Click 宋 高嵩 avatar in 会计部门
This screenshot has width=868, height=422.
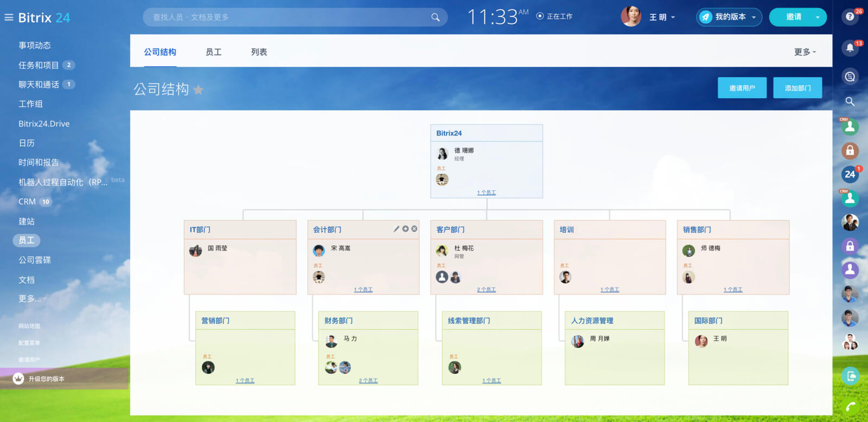coord(319,250)
